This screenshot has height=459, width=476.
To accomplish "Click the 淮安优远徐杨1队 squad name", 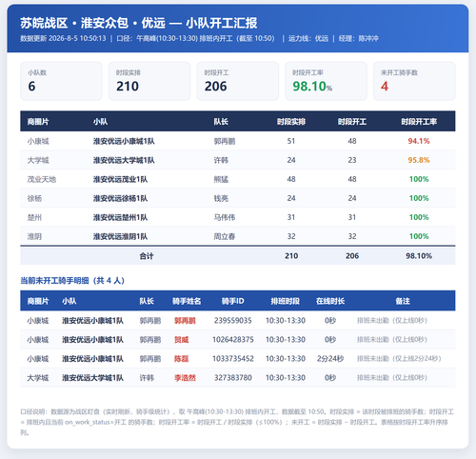I will tap(120, 198).
